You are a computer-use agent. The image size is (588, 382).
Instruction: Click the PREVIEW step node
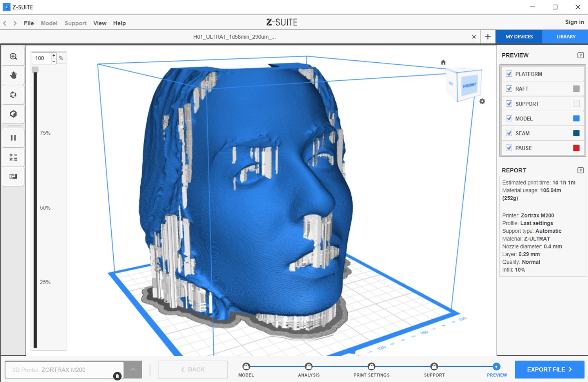point(497,366)
